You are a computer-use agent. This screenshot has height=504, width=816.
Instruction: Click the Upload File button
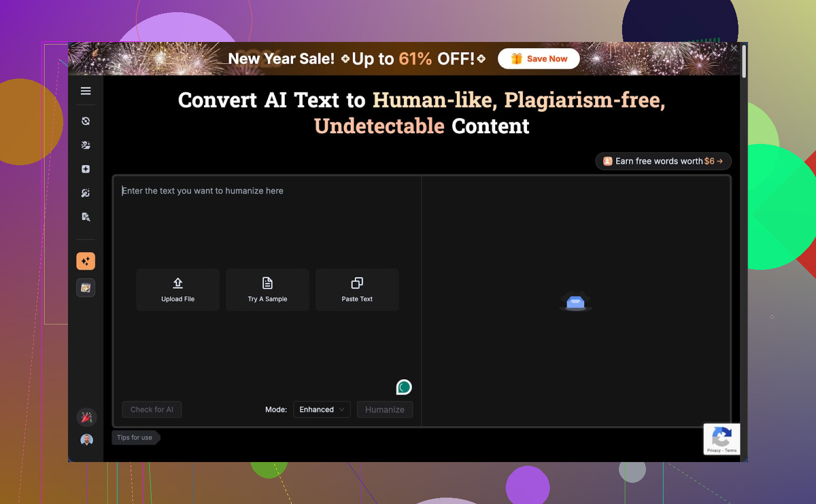click(x=178, y=289)
